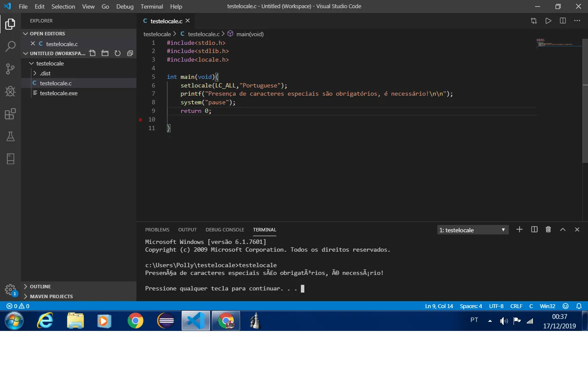This screenshot has height=368, width=588.
Task: Open Windows Start button
Action: [x=14, y=321]
